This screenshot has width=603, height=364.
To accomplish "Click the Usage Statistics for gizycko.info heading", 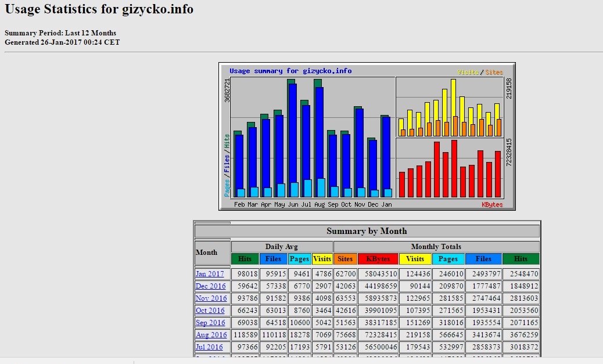I will [x=99, y=9].
